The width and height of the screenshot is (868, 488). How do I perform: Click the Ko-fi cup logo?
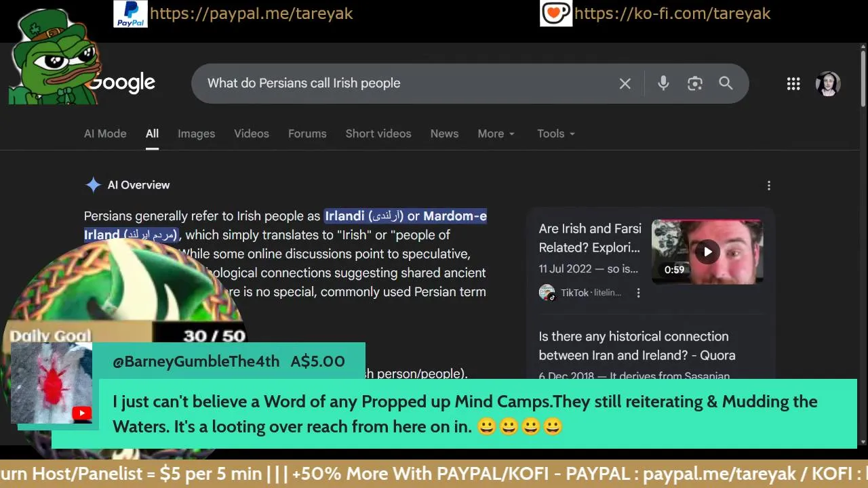(x=555, y=13)
